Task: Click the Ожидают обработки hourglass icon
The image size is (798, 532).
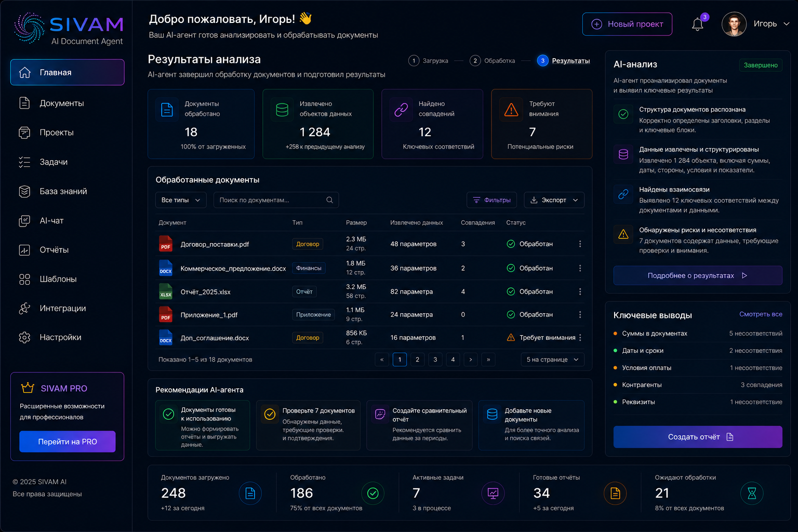Action: point(752,494)
